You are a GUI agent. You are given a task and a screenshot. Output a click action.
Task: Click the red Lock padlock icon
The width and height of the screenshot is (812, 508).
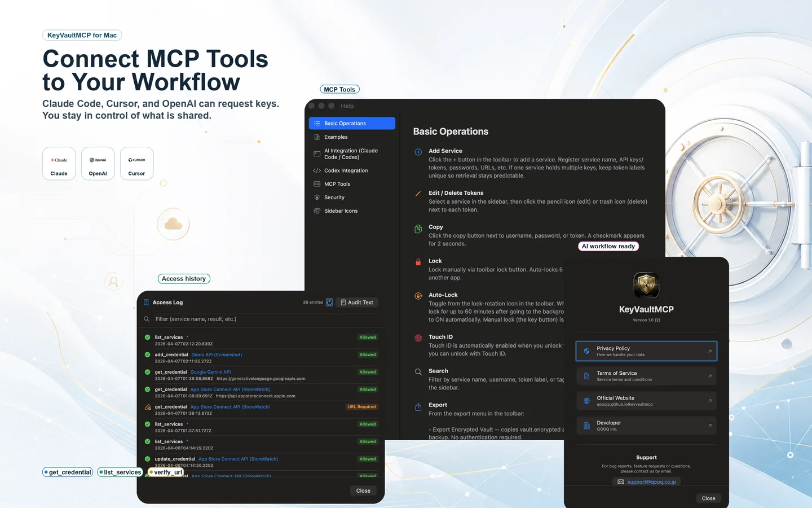[x=418, y=262]
